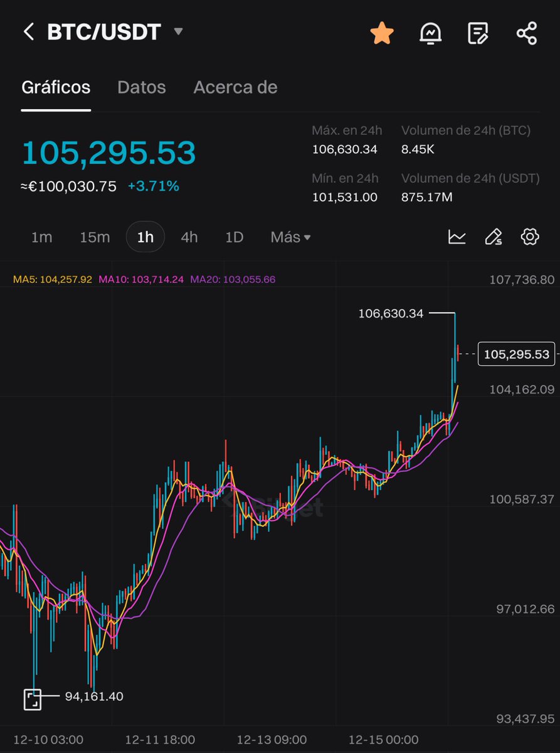The image size is (560, 753).
Task: Toggle the orange favorite star
Action: [x=382, y=33]
